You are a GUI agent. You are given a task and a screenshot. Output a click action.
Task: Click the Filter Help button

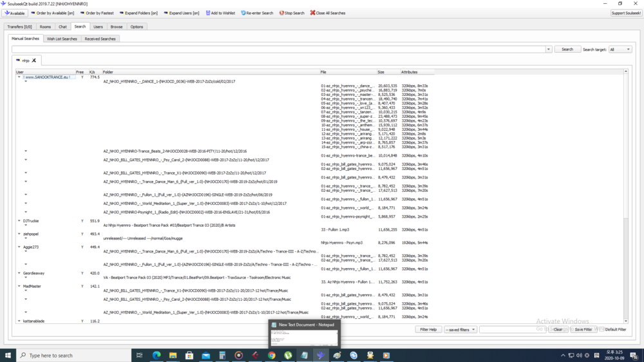pos(428,329)
